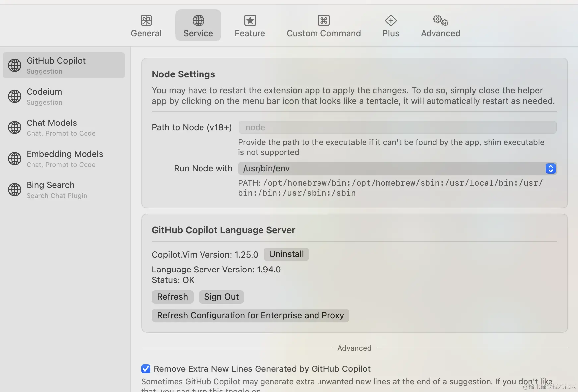Viewport: 578px width, 392px height.
Task: Click the Service tab label
Action: [x=198, y=33]
